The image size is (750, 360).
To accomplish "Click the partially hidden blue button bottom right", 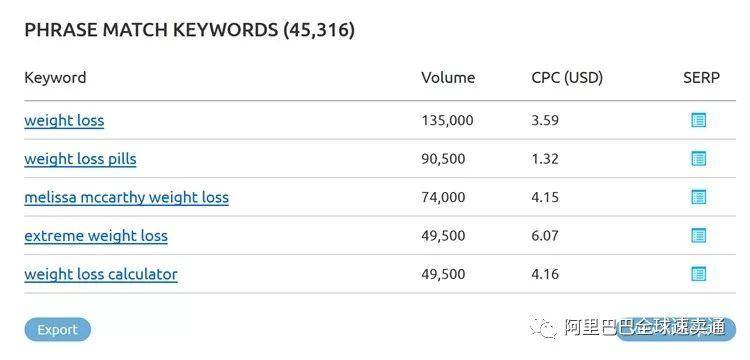I will click(x=675, y=330).
